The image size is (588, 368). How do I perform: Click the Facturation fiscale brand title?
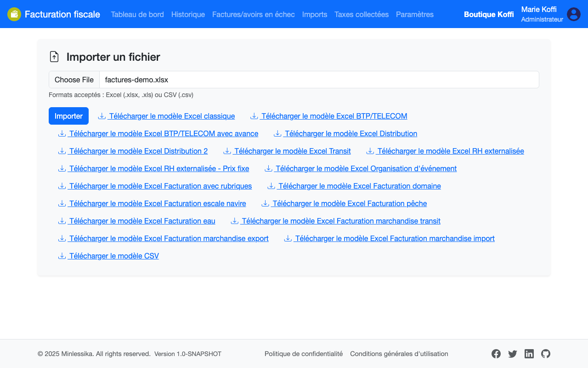click(x=62, y=14)
